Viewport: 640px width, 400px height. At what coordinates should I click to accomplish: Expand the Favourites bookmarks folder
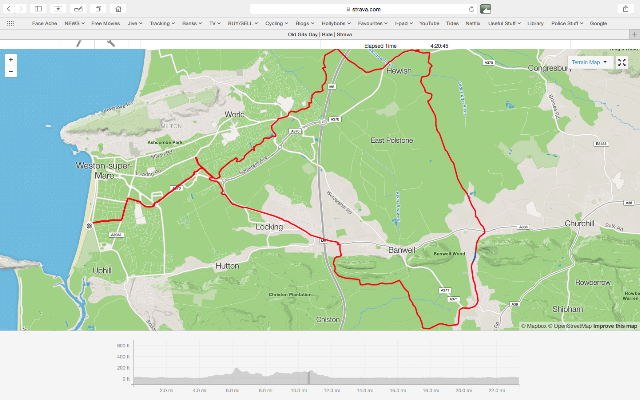click(x=373, y=23)
